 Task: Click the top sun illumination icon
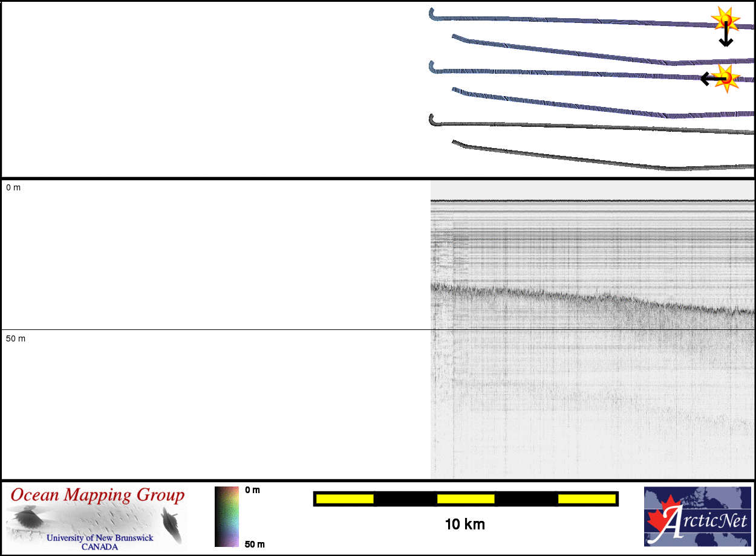click(725, 22)
